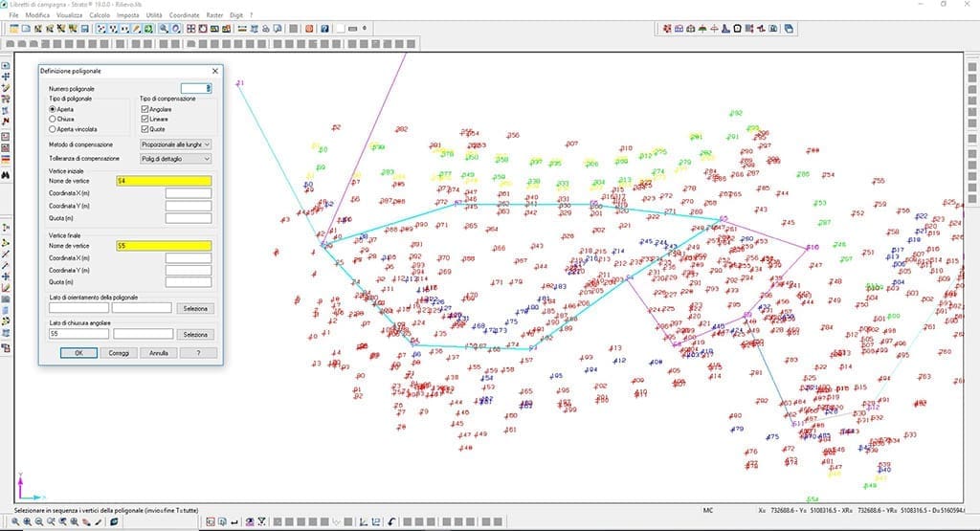The height and width of the screenshot is (531, 980).
Task: Click the blue 3D box icon in right toolbar
Action: coord(789,29)
